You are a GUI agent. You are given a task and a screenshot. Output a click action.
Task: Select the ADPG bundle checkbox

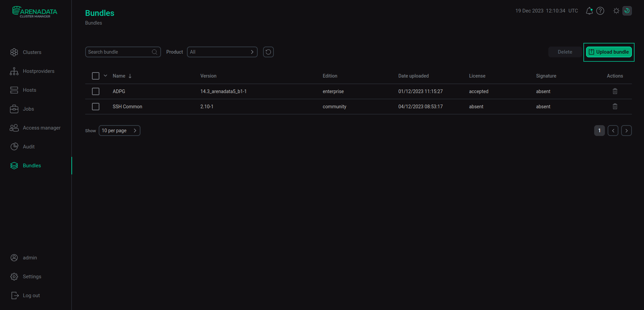point(96,91)
